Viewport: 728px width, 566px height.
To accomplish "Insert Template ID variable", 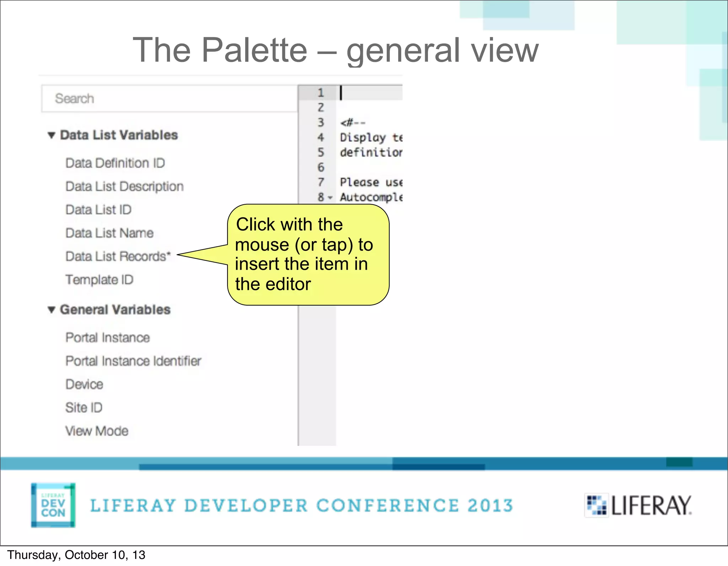I will coord(99,280).
